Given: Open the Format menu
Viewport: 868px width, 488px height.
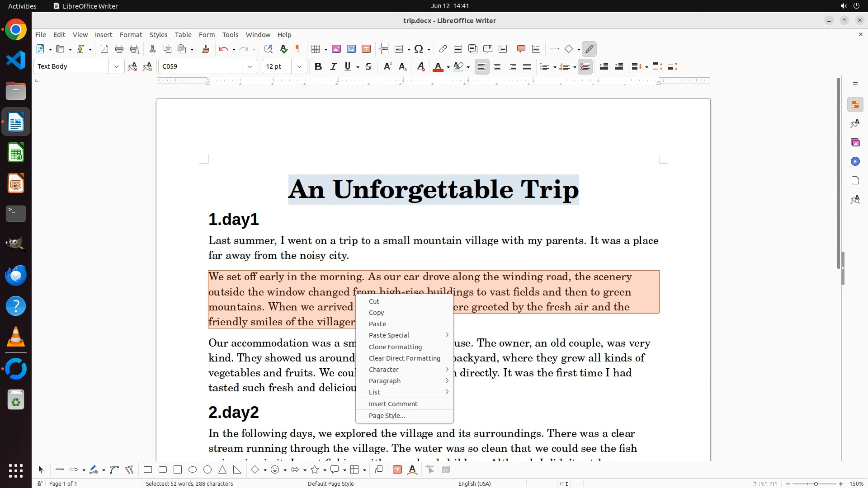Looking at the screenshot, I should pyautogui.click(x=131, y=34).
